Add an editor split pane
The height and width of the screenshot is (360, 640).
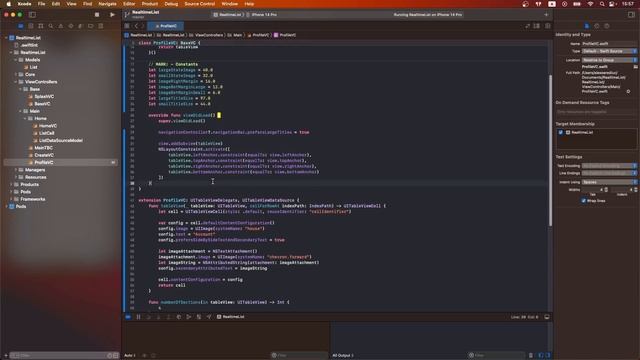point(547,26)
